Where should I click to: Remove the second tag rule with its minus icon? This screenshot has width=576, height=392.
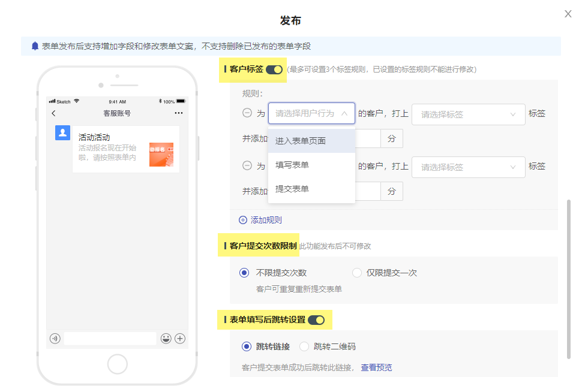(x=247, y=165)
